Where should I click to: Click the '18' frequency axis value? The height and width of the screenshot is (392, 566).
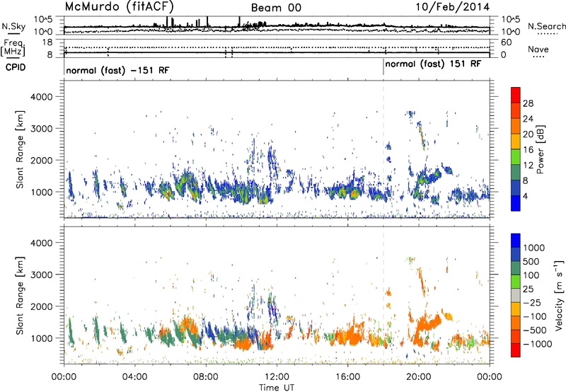click(x=47, y=42)
